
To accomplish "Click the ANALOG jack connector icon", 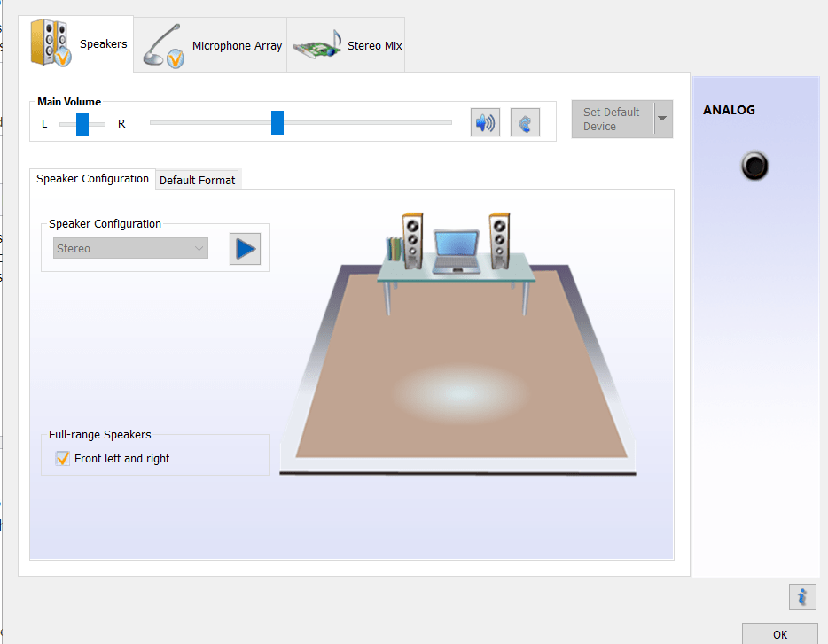I will (754, 167).
